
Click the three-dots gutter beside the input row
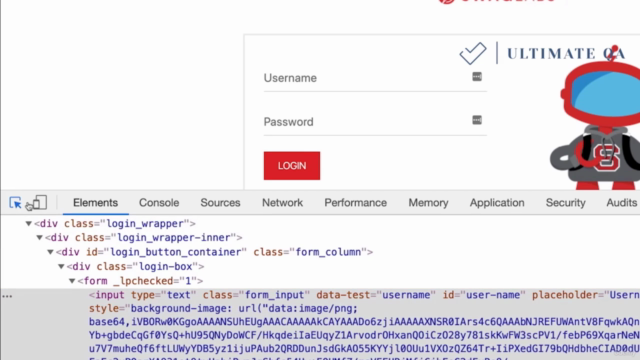[x=7, y=296]
